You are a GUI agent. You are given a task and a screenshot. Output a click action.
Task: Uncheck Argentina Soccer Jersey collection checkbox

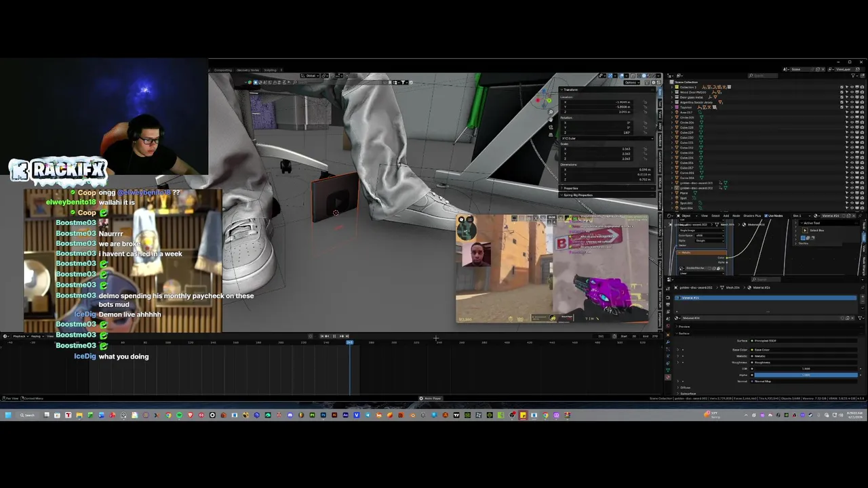[842, 102]
